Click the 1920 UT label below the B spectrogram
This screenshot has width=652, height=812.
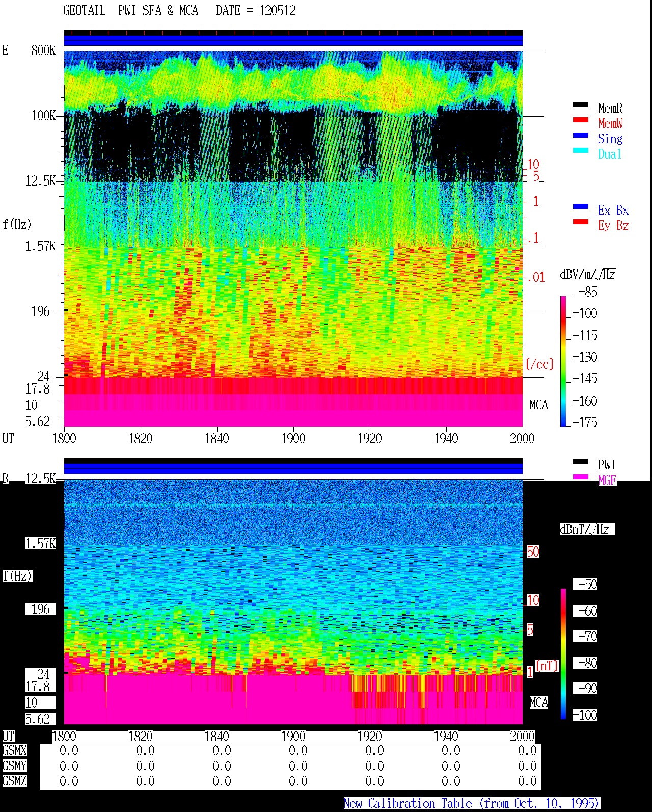[x=369, y=737]
